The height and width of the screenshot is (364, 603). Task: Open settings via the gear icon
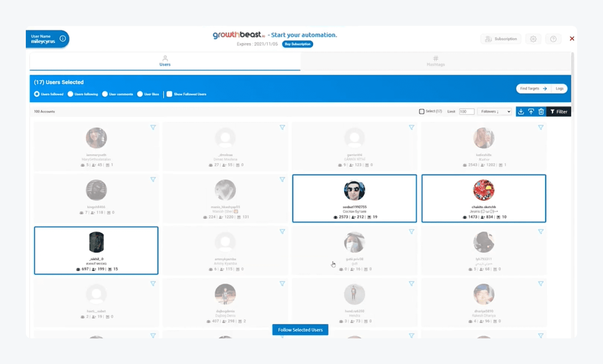[x=533, y=39]
